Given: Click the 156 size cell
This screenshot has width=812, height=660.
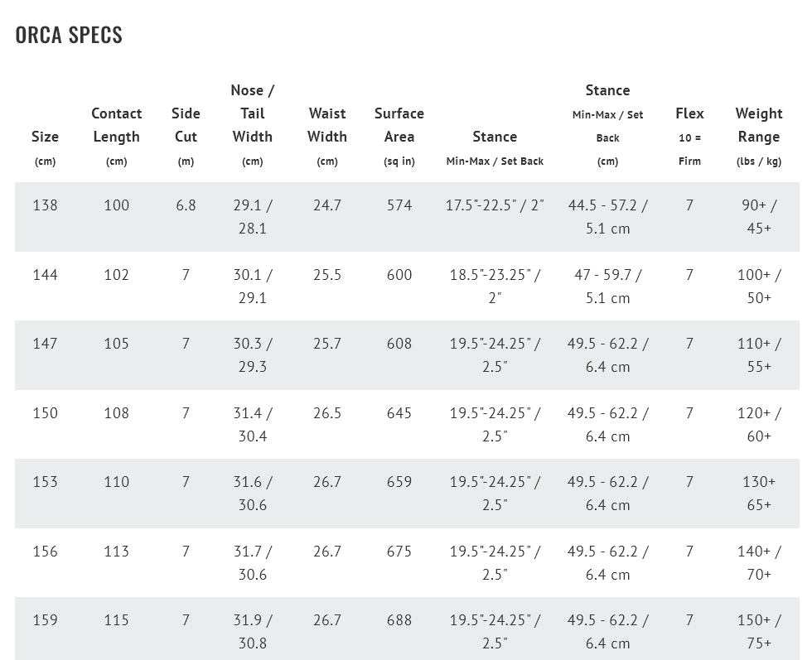Looking at the screenshot, I should pyautogui.click(x=45, y=551).
